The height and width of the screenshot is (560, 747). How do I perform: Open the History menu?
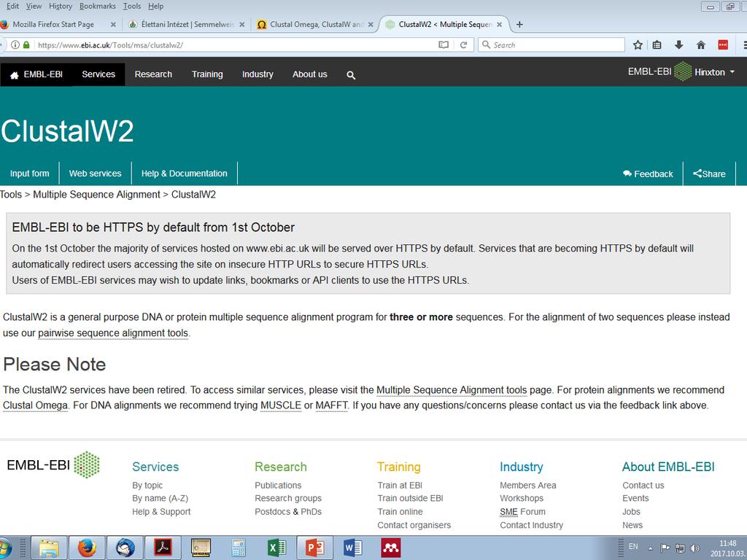tap(61, 6)
